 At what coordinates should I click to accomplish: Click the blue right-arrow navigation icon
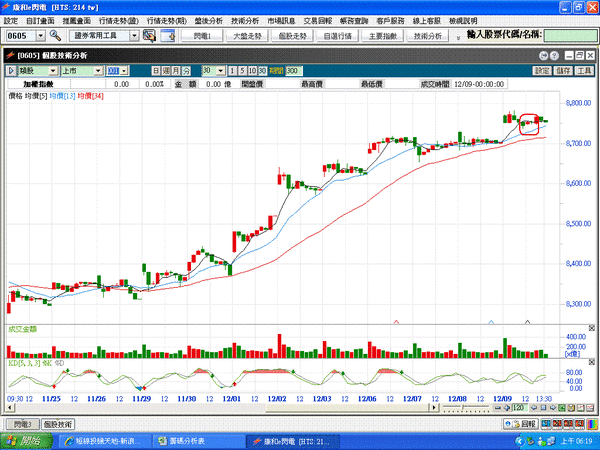553,408
